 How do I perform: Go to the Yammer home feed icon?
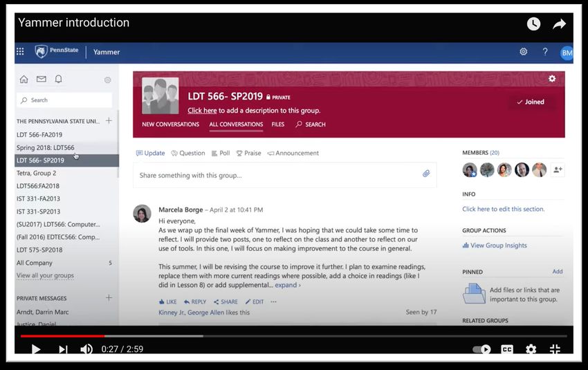[24, 79]
